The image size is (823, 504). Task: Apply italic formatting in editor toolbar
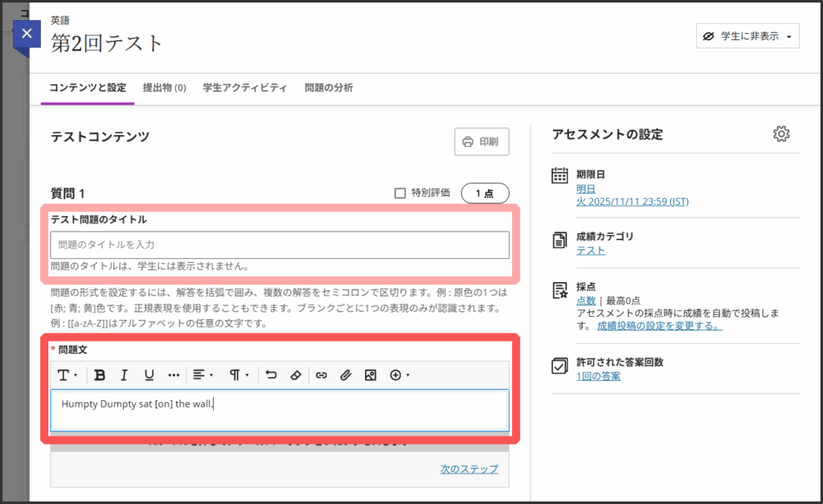[x=124, y=375]
